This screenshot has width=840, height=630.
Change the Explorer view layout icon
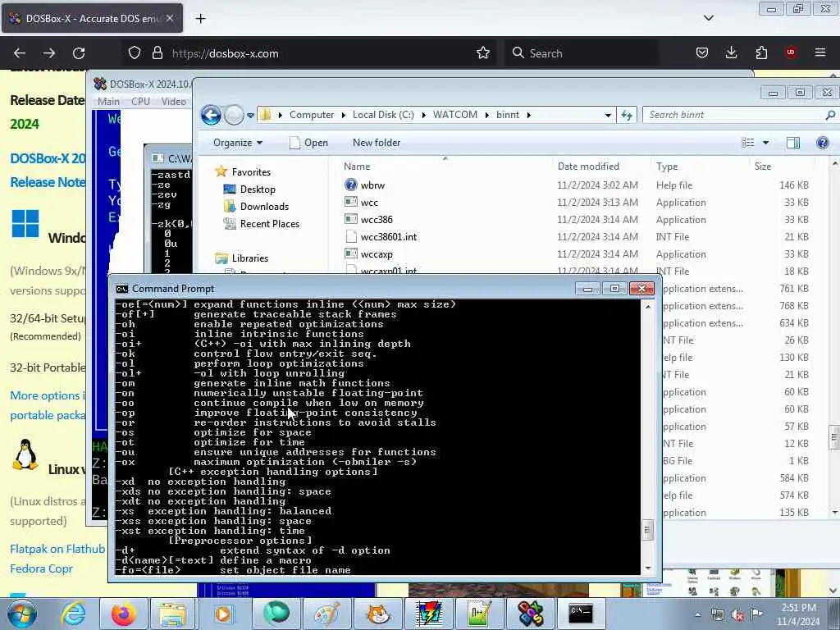[747, 143]
